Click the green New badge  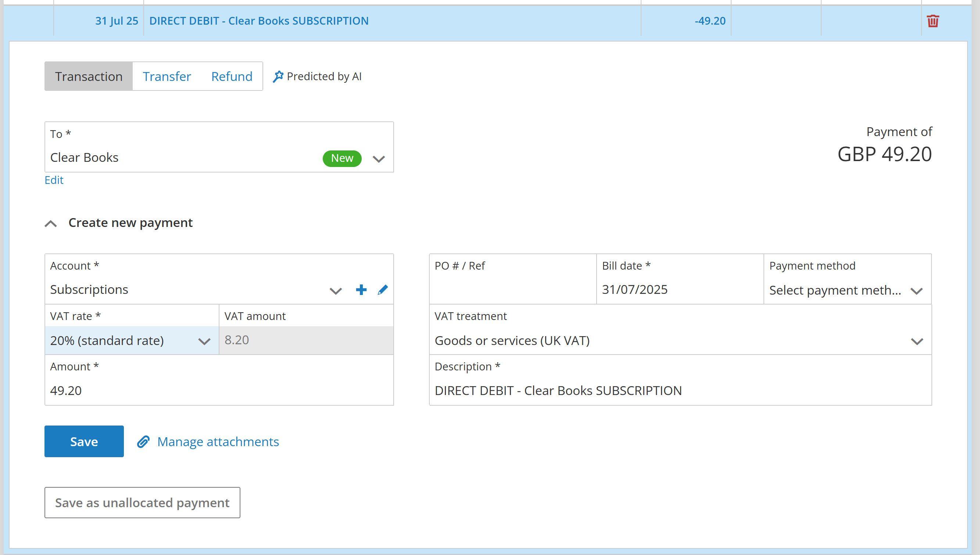(341, 158)
